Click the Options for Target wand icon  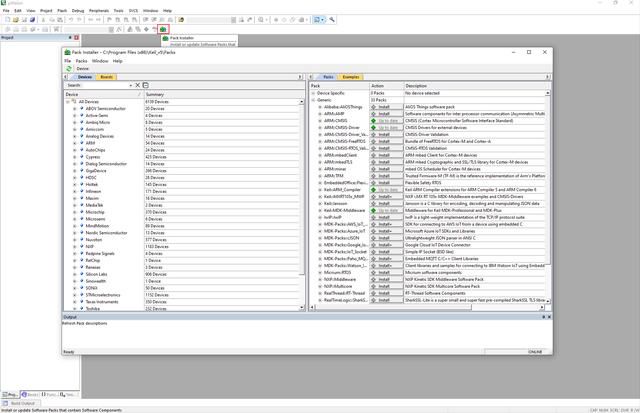(119, 29)
